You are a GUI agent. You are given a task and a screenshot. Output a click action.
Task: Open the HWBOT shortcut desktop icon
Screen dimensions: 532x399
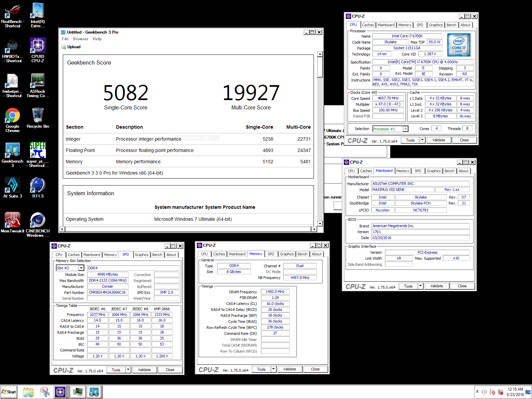pyautogui.click(x=13, y=51)
